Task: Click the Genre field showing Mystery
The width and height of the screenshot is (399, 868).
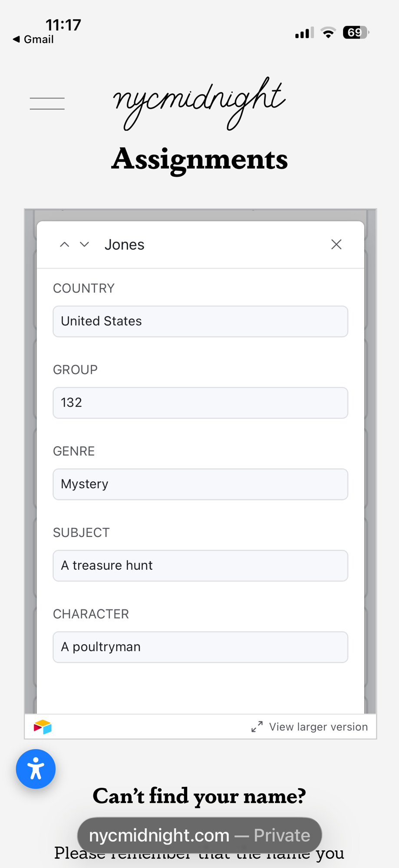Action: pos(200,484)
